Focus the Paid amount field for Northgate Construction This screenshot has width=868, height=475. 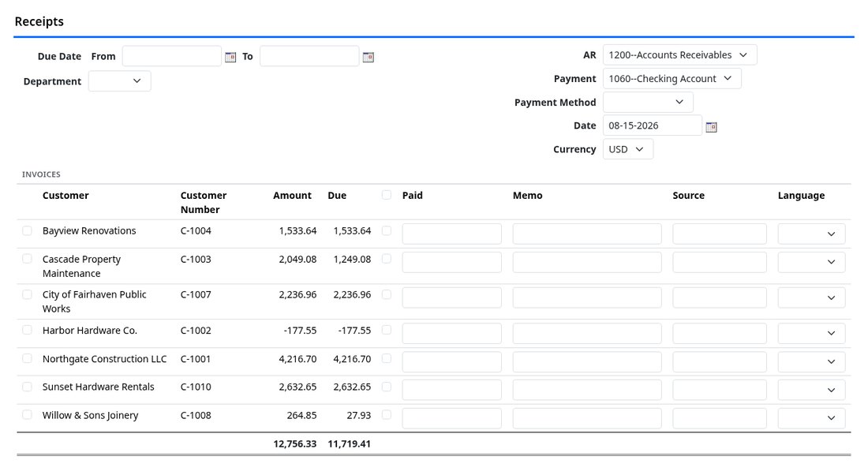click(x=451, y=361)
